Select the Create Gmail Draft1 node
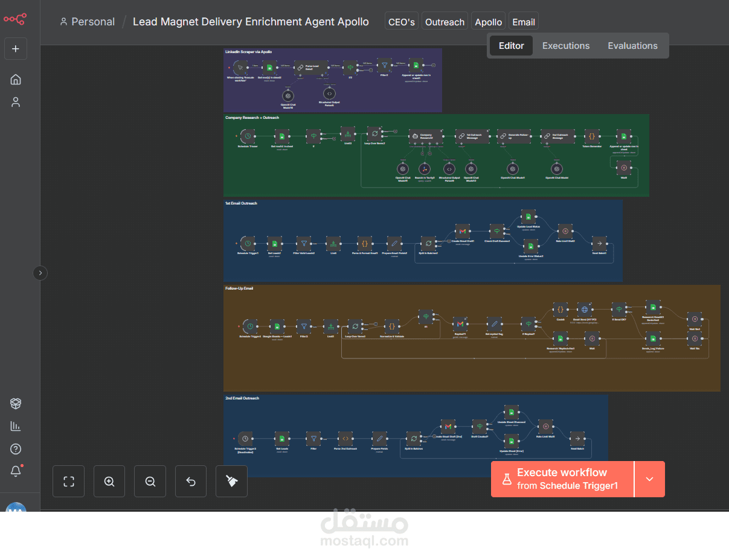 coord(463,231)
